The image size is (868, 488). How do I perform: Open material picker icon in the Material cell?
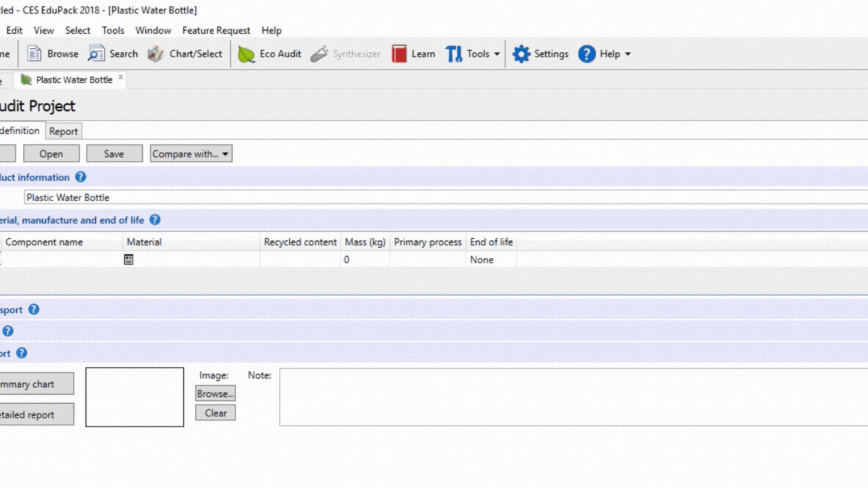[128, 260]
